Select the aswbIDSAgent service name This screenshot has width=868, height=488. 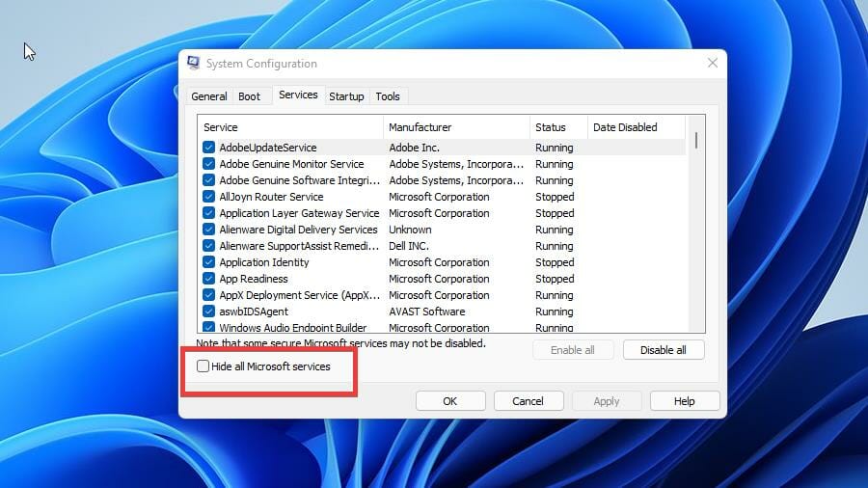(254, 312)
